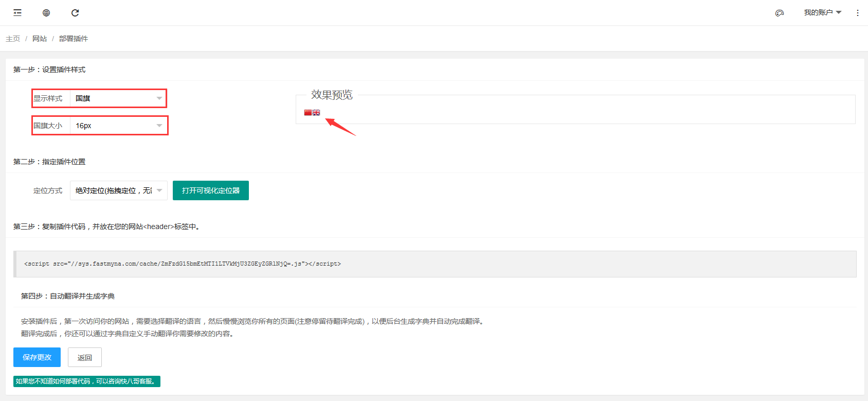Click the green 咨询快八哥客服 notice
The image size is (868, 401).
tap(87, 381)
